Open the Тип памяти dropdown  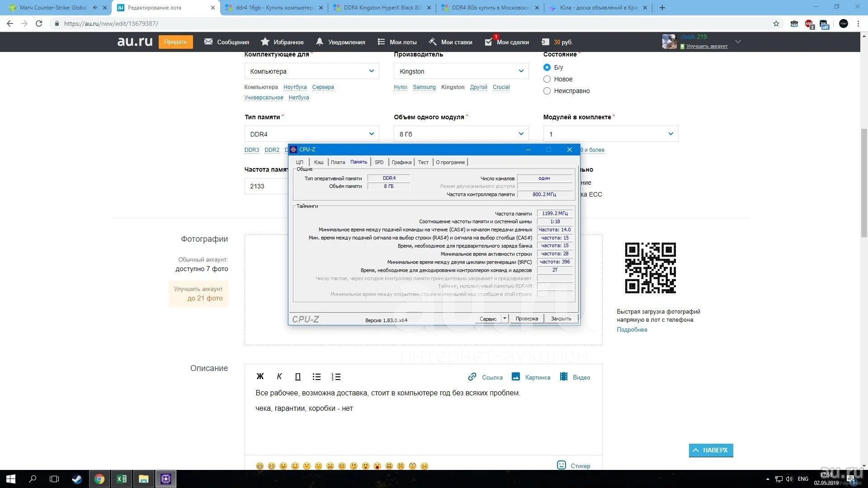coord(311,134)
